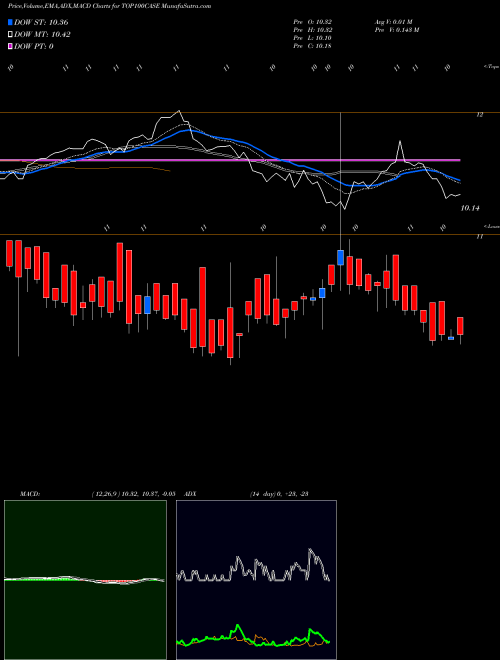Click the 'Pre H: 10.32' value

(313, 29)
